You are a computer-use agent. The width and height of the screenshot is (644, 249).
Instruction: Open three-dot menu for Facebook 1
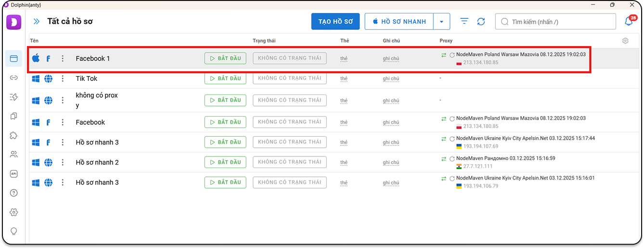click(x=63, y=59)
